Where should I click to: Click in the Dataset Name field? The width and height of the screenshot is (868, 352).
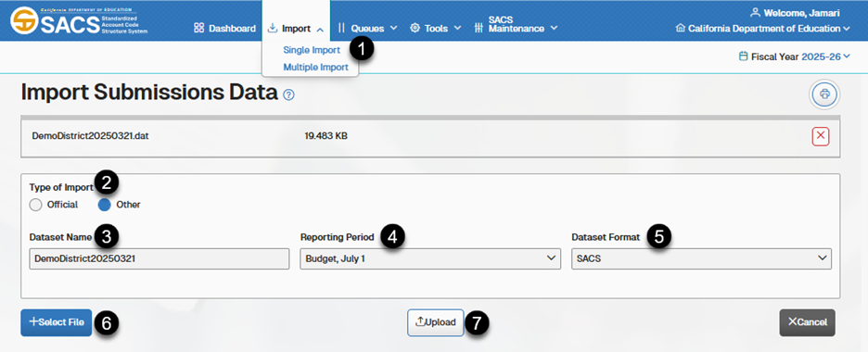point(160,258)
